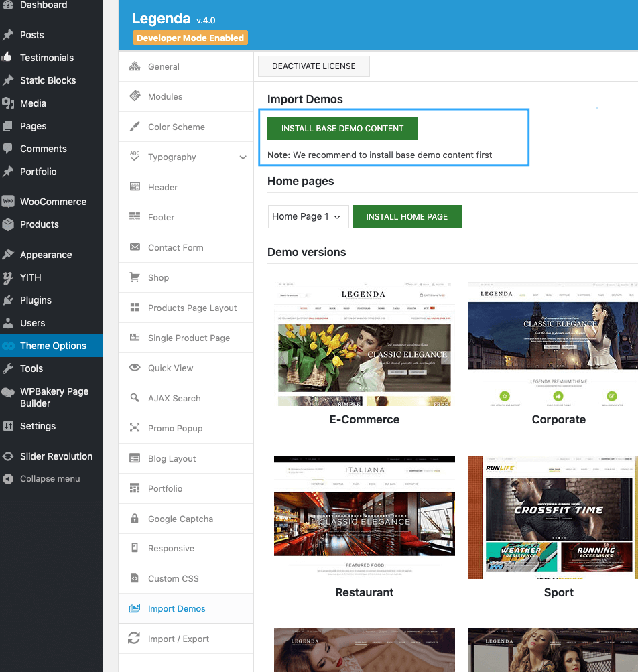Click the Install Home Page button
The height and width of the screenshot is (672, 638).
click(x=407, y=216)
